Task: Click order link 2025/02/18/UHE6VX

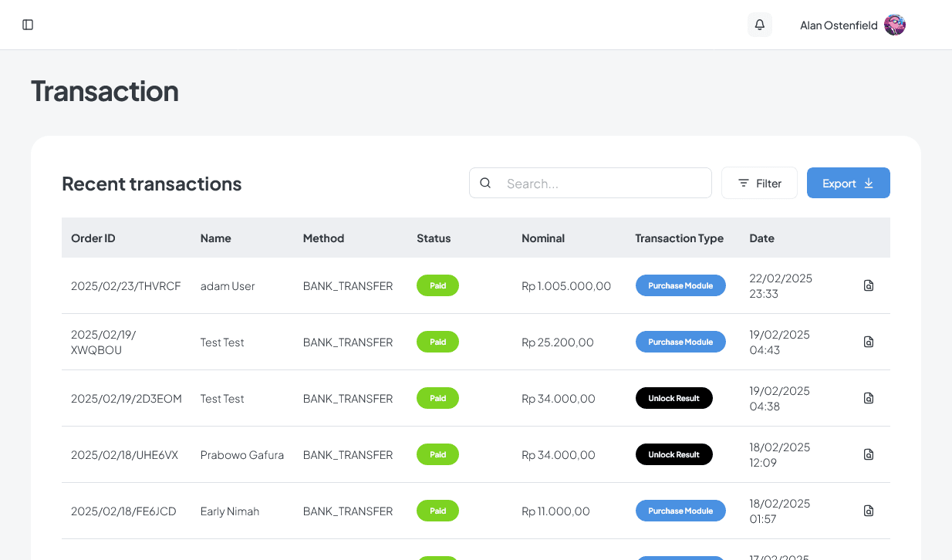Action: coord(124,454)
